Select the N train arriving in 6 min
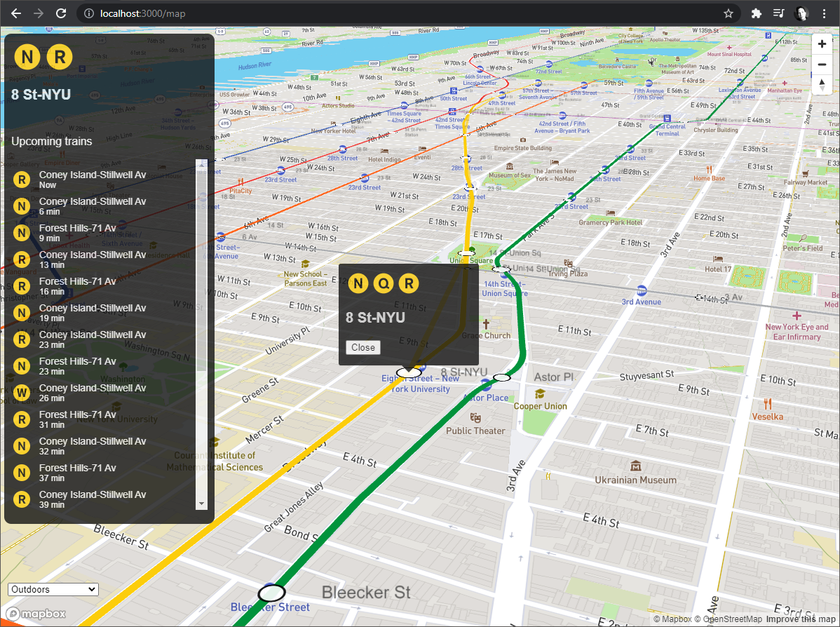 tap(103, 206)
